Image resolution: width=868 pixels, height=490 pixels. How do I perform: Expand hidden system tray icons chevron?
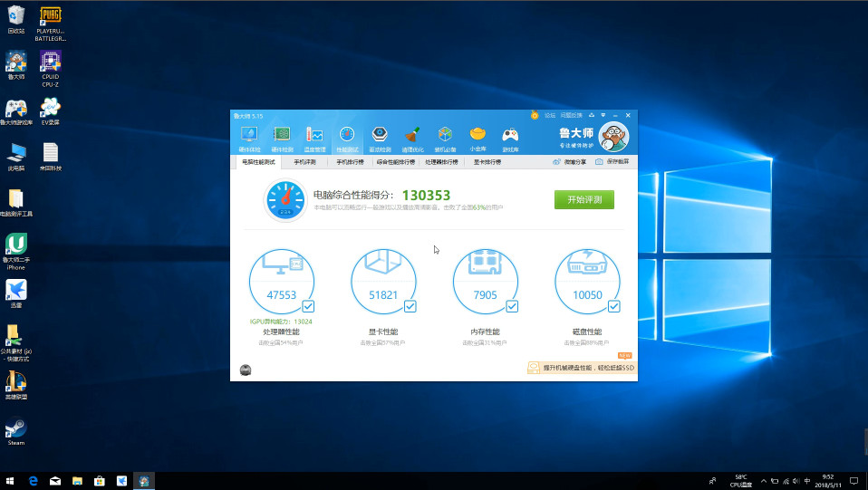[764, 481]
